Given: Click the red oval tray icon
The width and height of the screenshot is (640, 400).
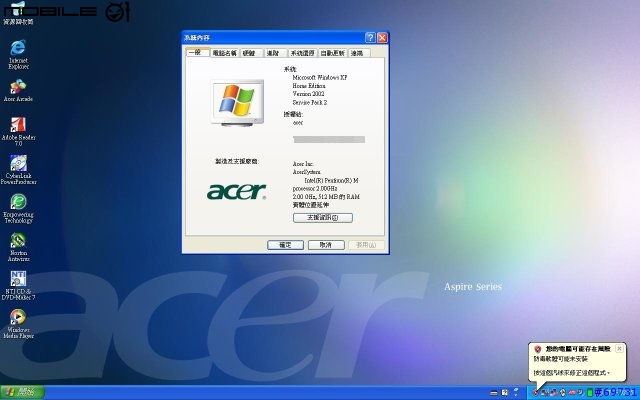Looking at the screenshot, I should 572,392.
